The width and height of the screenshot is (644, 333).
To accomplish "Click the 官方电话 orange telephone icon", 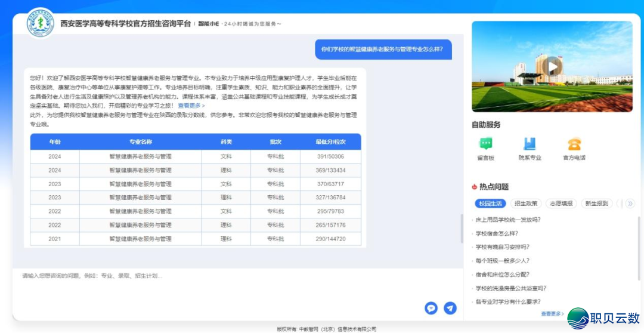I will pos(574,144).
